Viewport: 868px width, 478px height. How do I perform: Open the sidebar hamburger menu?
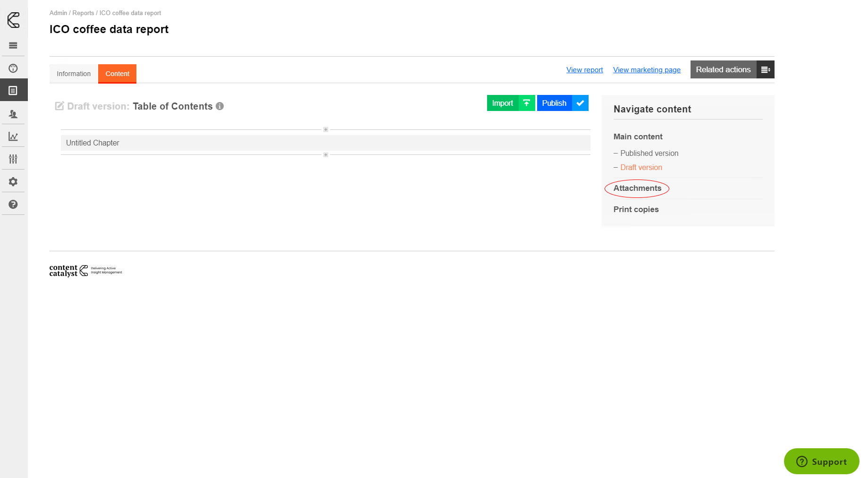[x=13, y=45]
